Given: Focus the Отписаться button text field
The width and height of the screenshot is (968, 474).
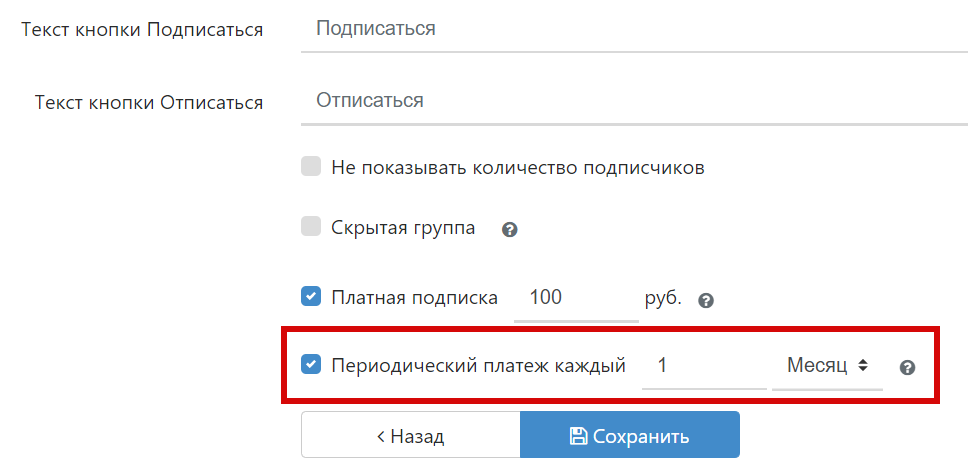Looking at the screenshot, I should point(633,101).
